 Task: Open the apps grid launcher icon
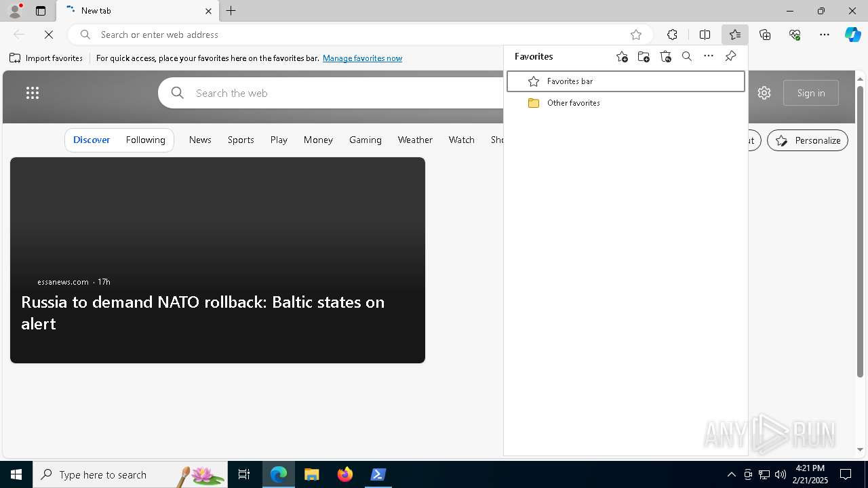point(33,93)
